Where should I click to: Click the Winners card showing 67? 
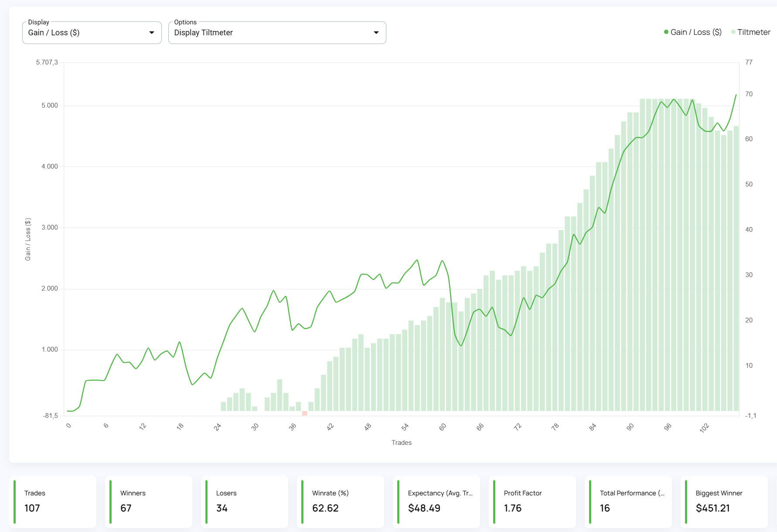tap(148, 502)
